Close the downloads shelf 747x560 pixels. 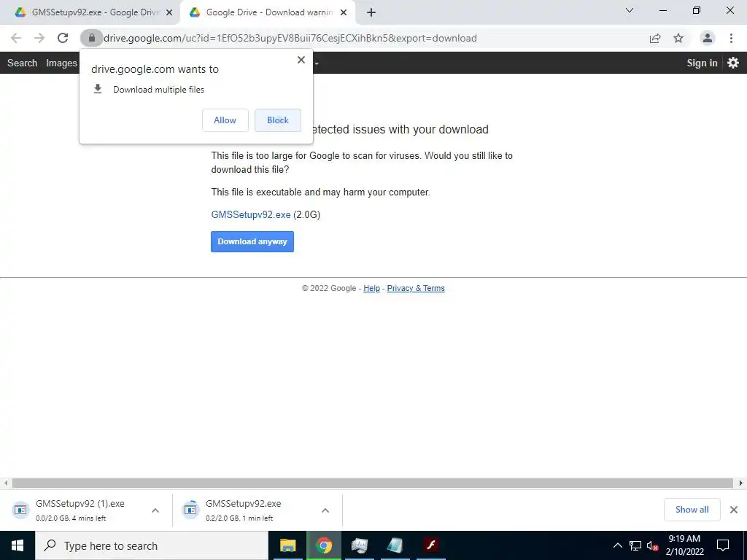pos(734,510)
